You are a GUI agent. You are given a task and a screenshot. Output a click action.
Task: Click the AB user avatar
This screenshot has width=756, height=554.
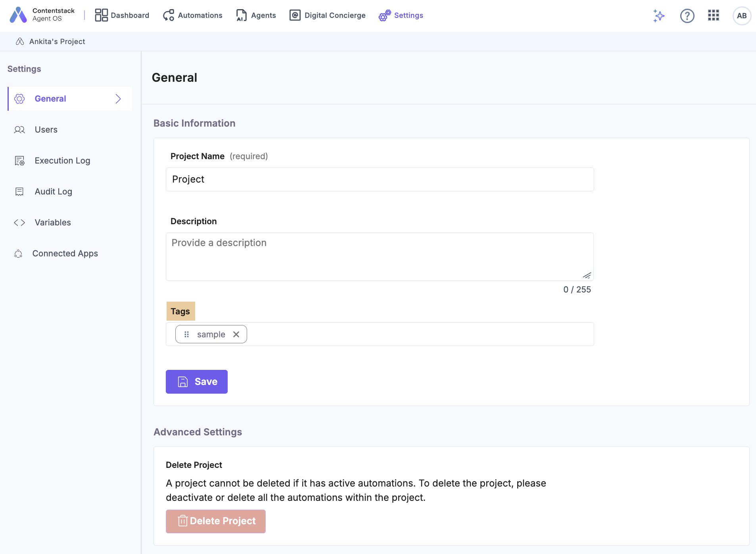pos(742,16)
